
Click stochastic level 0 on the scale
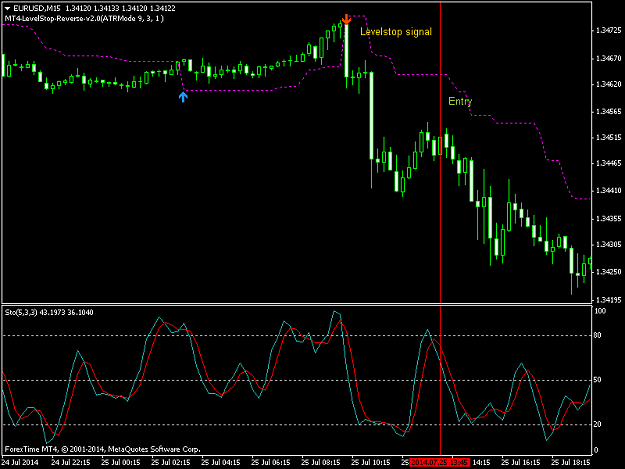(x=596, y=450)
